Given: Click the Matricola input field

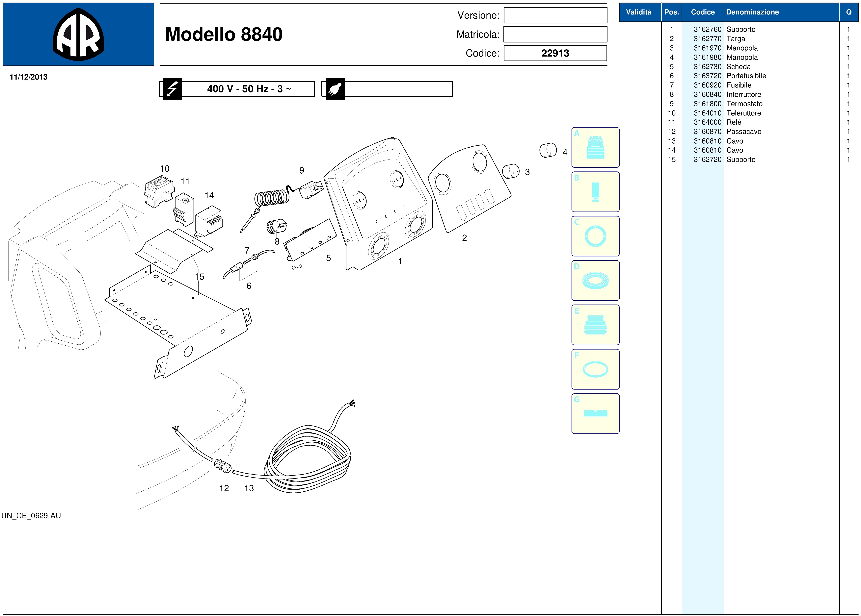Looking at the screenshot, I should tap(555, 35).
